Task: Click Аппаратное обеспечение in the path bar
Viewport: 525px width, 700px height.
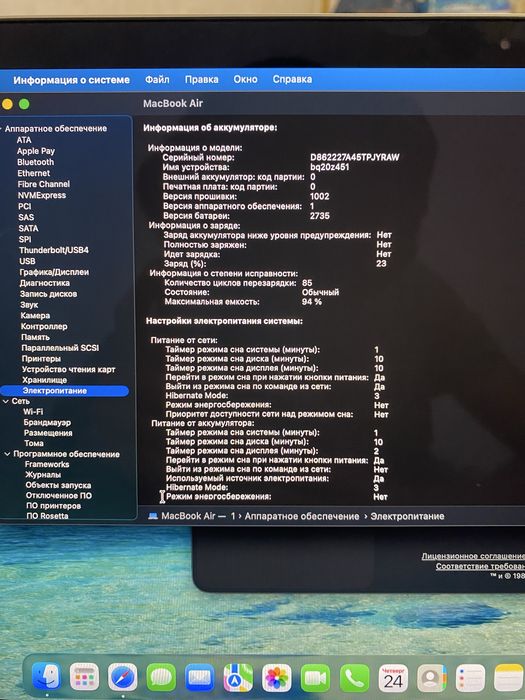Action: tap(302, 516)
